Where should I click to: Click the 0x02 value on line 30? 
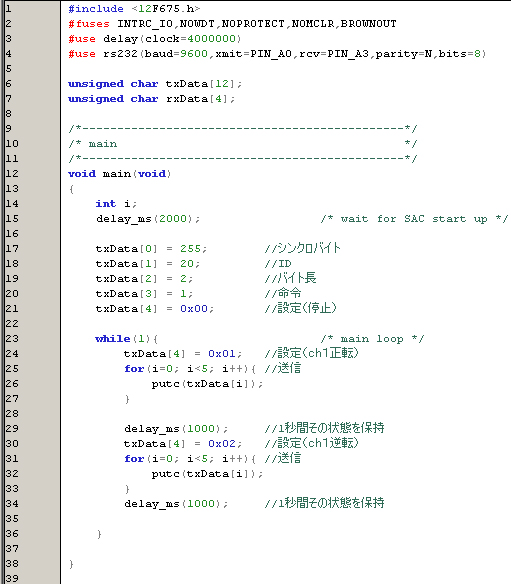click(222, 444)
